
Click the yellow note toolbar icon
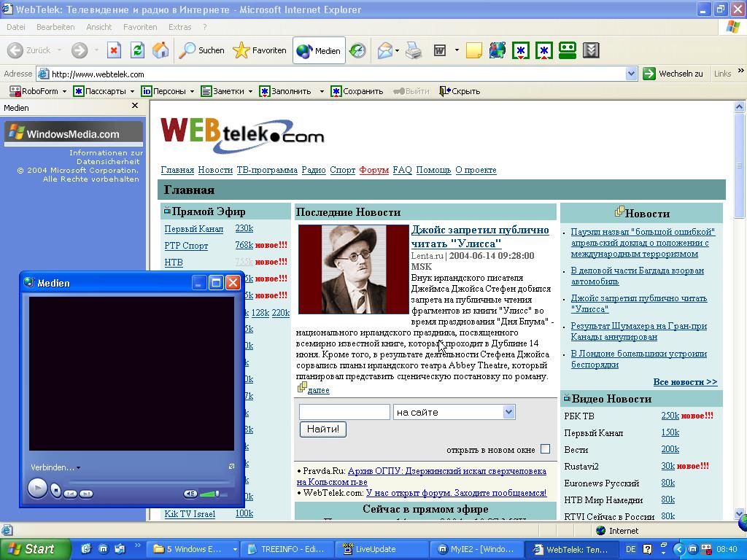point(473,50)
